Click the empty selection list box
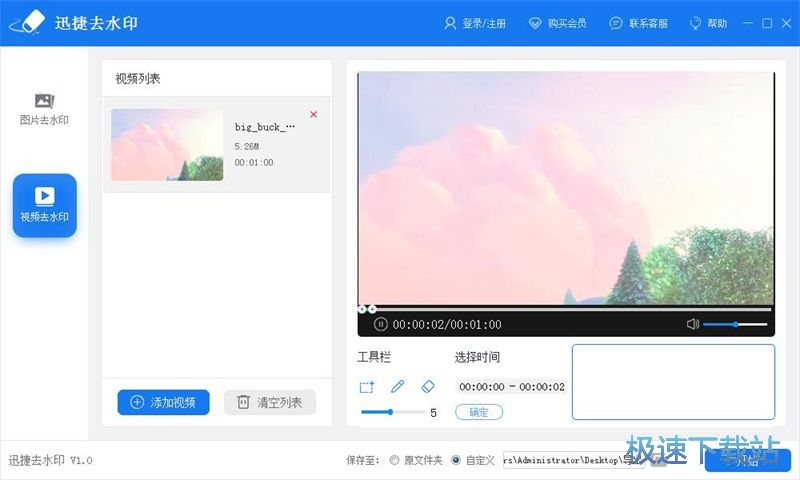800x480 pixels. click(673, 382)
